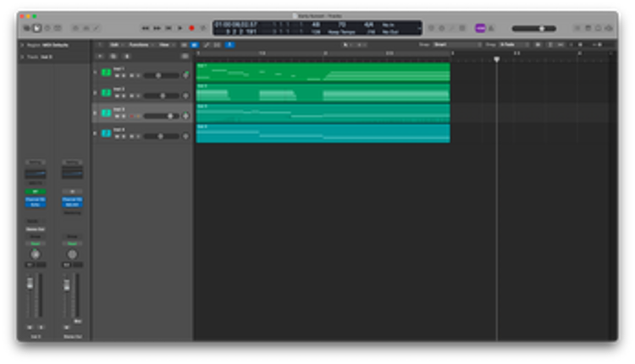Click the Setting button on the first channel strip
635x364 pixels.
point(36,162)
